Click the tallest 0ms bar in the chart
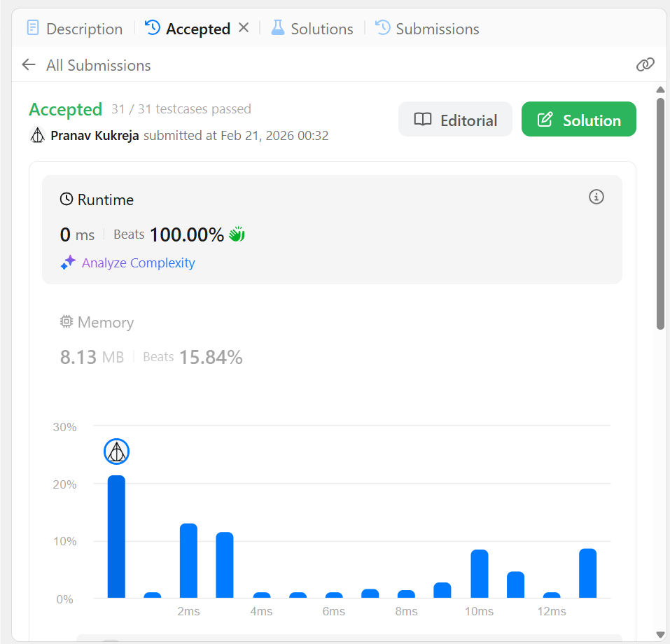This screenshot has height=644, width=670. (116, 536)
